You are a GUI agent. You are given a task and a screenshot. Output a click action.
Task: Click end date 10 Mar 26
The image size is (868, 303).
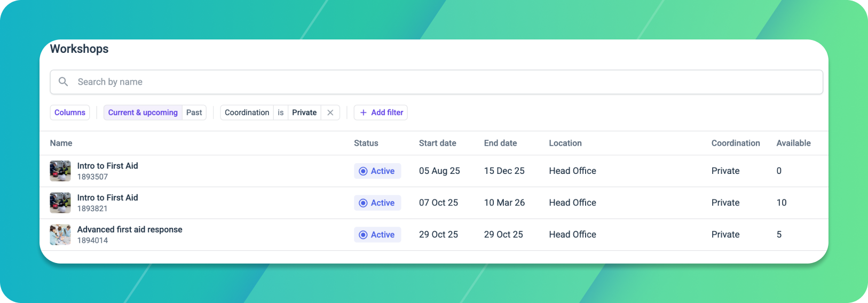[504, 203]
